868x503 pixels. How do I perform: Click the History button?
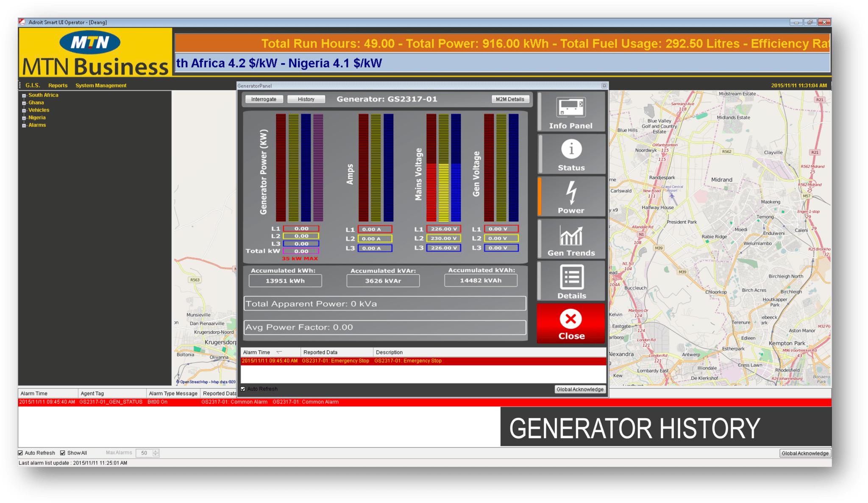(306, 99)
